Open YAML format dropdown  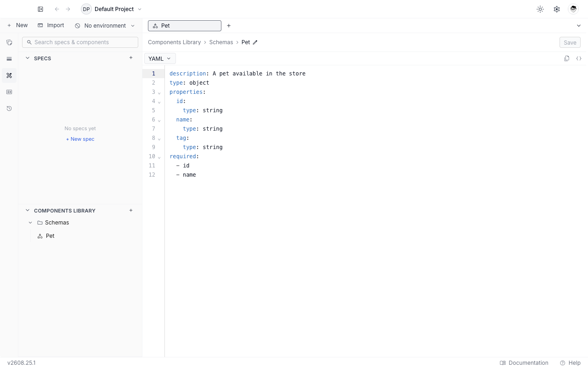(160, 58)
